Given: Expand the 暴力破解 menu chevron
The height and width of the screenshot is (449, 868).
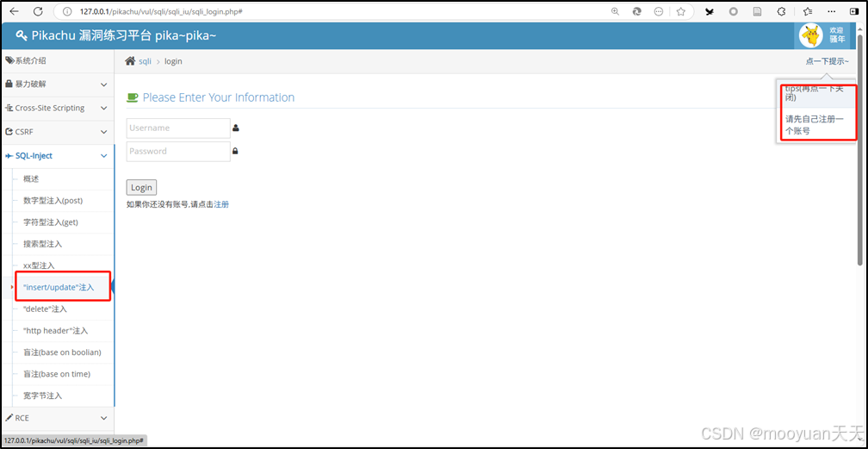Looking at the screenshot, I should (x=103, y=84).
